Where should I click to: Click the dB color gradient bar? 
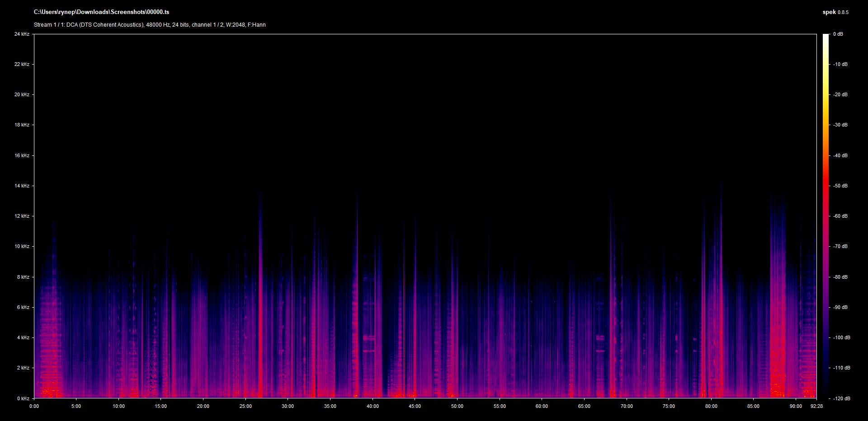pyautogui.click(x=826, y=216)
